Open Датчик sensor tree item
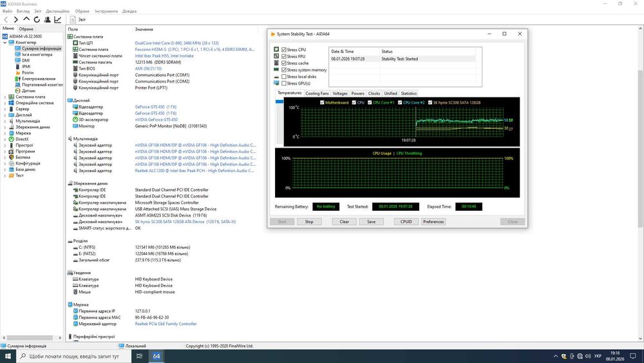 [x=28, y=90]
